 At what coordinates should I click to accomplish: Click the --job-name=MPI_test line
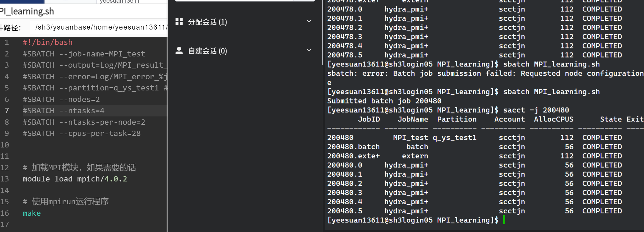click(84, 54)
